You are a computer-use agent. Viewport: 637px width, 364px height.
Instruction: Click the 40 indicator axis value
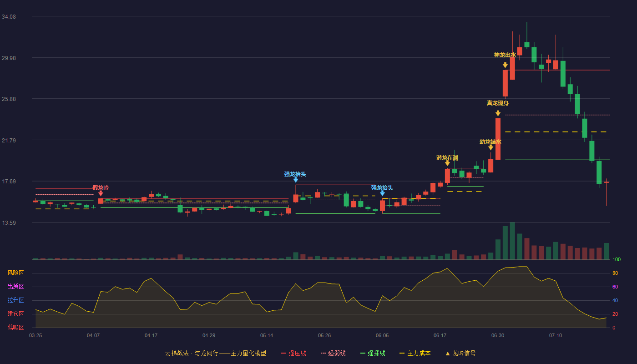(x=615, y=300)
